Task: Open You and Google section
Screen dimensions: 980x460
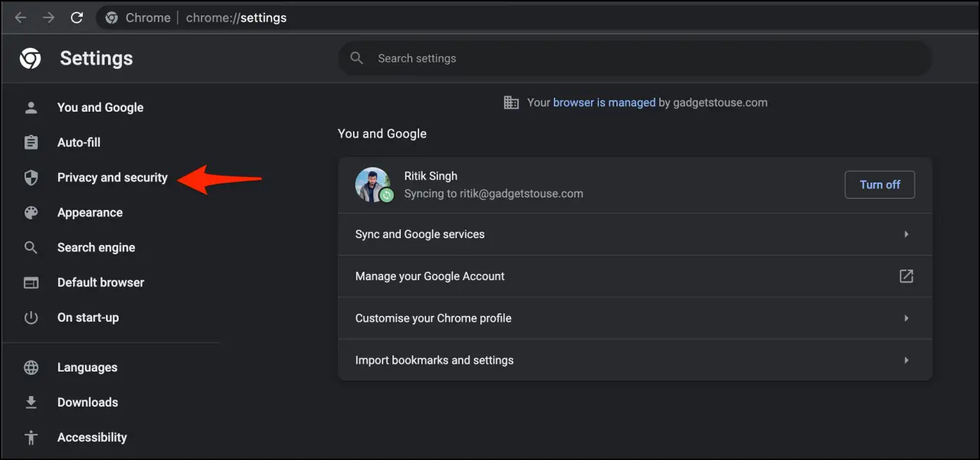Action: [x=100, y=107]
